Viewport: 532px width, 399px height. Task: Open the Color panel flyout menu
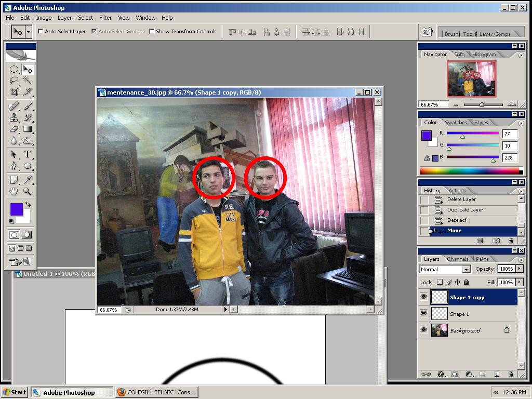521,123
